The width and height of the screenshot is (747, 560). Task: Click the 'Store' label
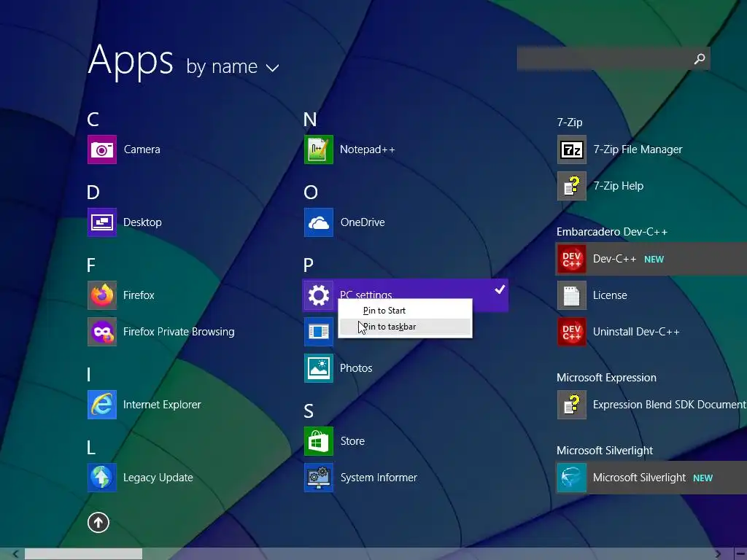click(x=352, y=441)
